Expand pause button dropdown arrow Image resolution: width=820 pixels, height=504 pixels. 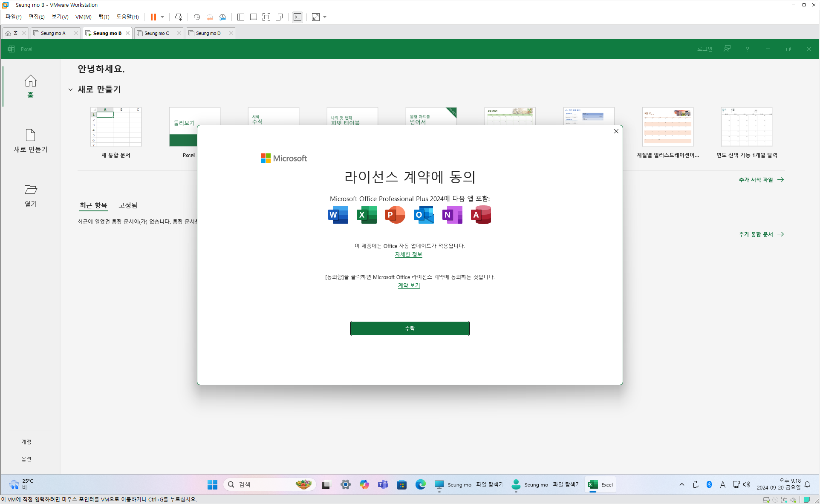162,17
